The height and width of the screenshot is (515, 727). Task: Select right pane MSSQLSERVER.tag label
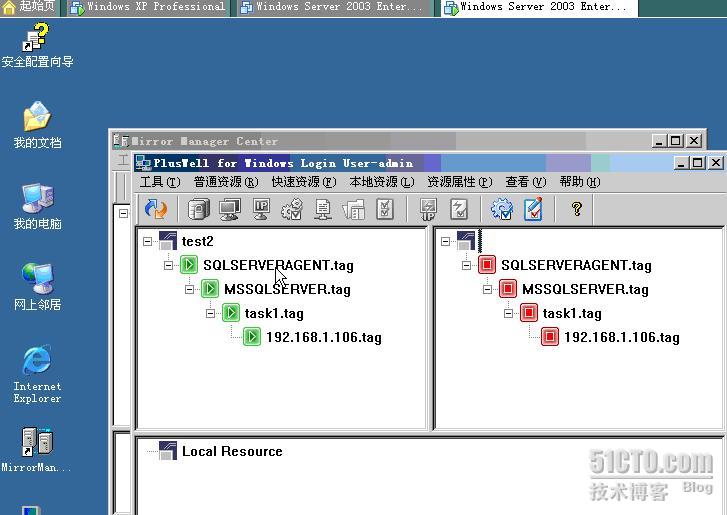point(585,289)
